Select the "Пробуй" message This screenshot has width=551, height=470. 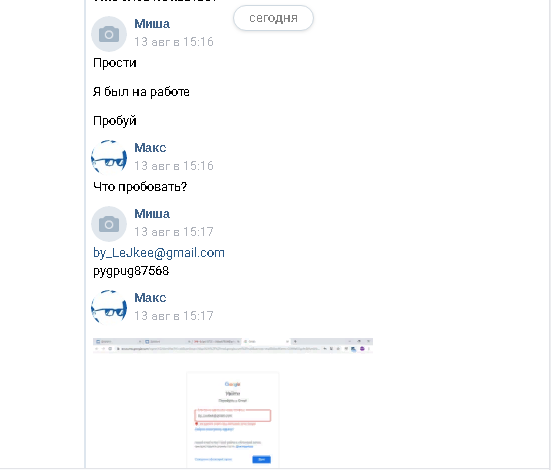pyautogui.click(x=115, y=121)
